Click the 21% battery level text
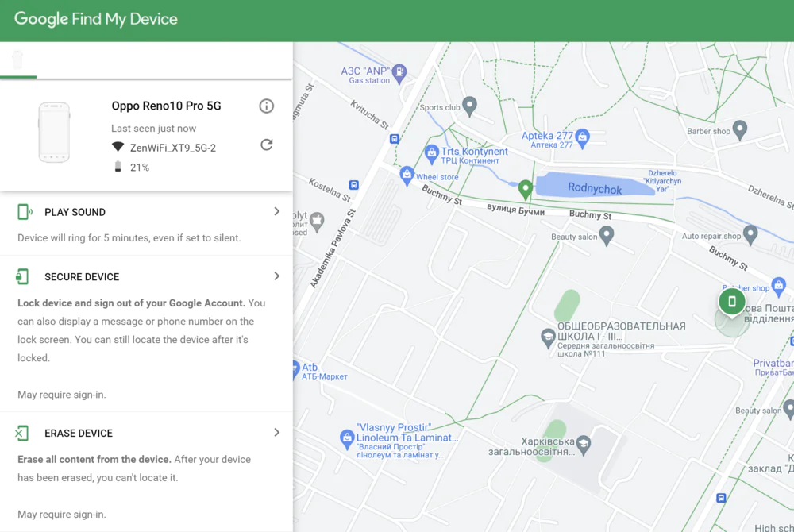Screen dimensions: 794x532 (x=139, y=168)
